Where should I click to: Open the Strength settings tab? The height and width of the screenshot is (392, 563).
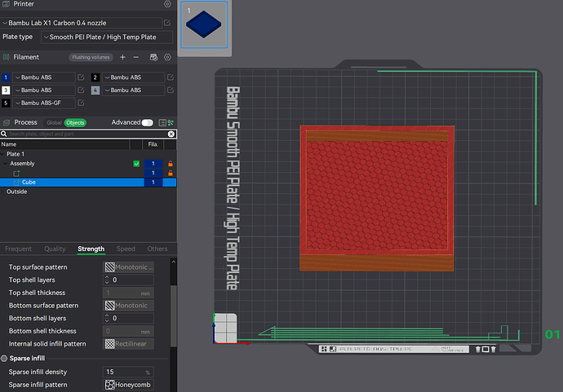point(91,249)
